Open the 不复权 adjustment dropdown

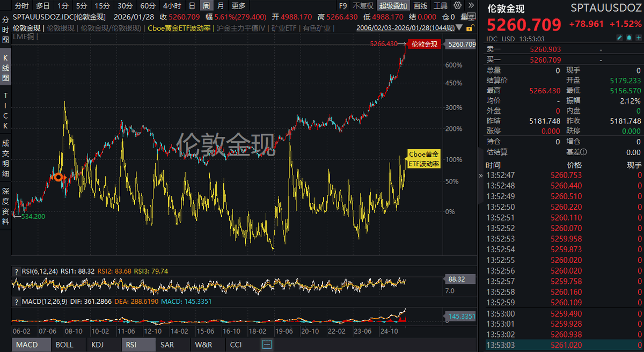pos(363,6)
